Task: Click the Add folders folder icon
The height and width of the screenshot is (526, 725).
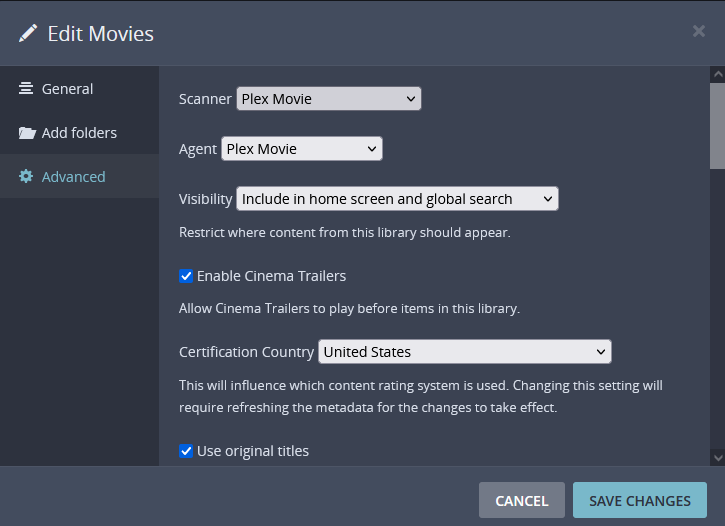Action: (x=26, y=133)
